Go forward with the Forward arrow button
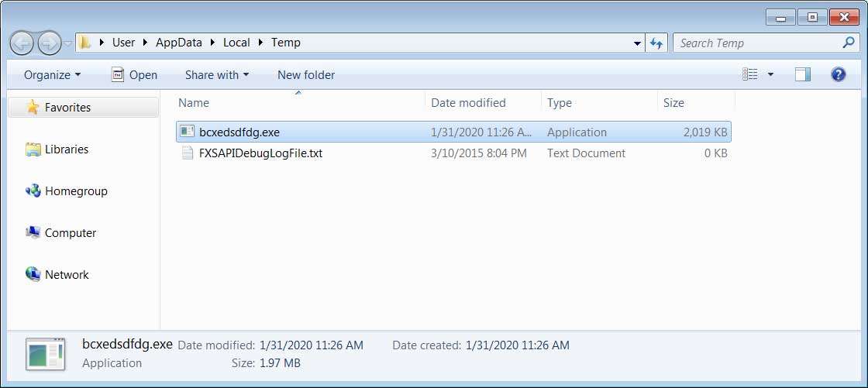This screenshot has height=388, width=868. click(49, 43)
